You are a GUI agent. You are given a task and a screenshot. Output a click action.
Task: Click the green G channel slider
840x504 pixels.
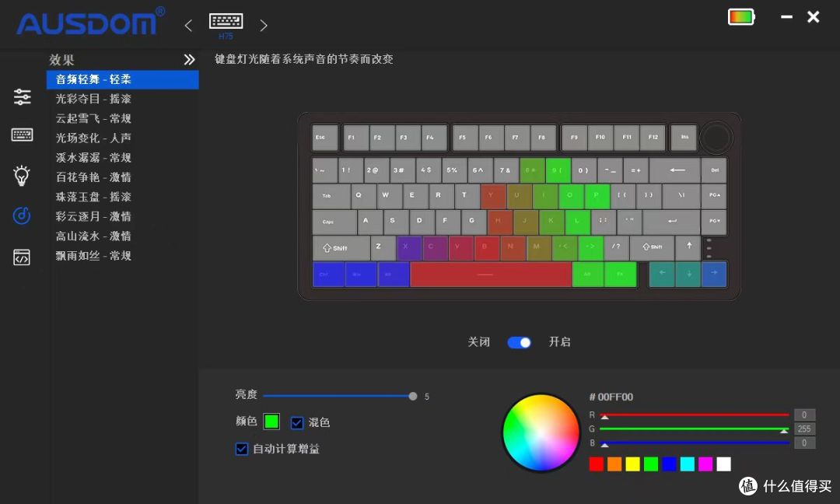point(695,429)
